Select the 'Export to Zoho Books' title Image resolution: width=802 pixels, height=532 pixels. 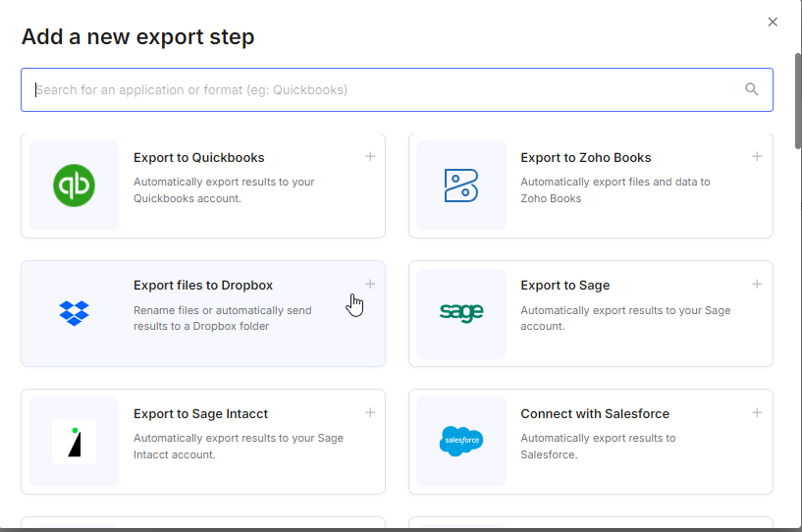[x=586, y=158]
